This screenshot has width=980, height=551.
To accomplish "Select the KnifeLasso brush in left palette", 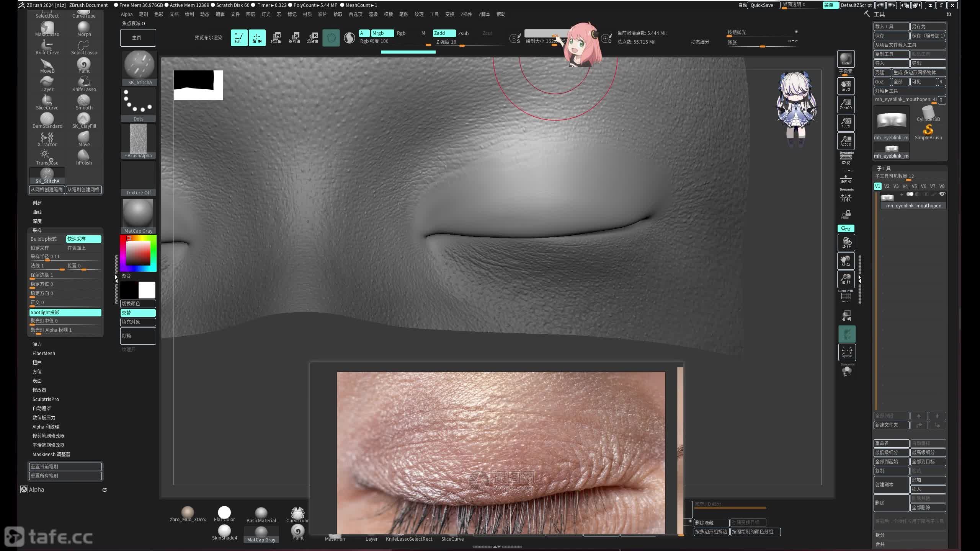I will click(84, 84).
